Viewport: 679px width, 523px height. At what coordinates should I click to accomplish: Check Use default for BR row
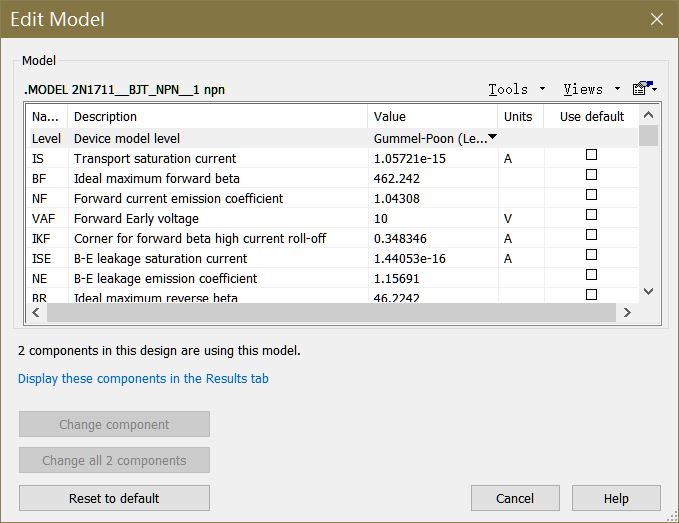[x=591, y=294]
